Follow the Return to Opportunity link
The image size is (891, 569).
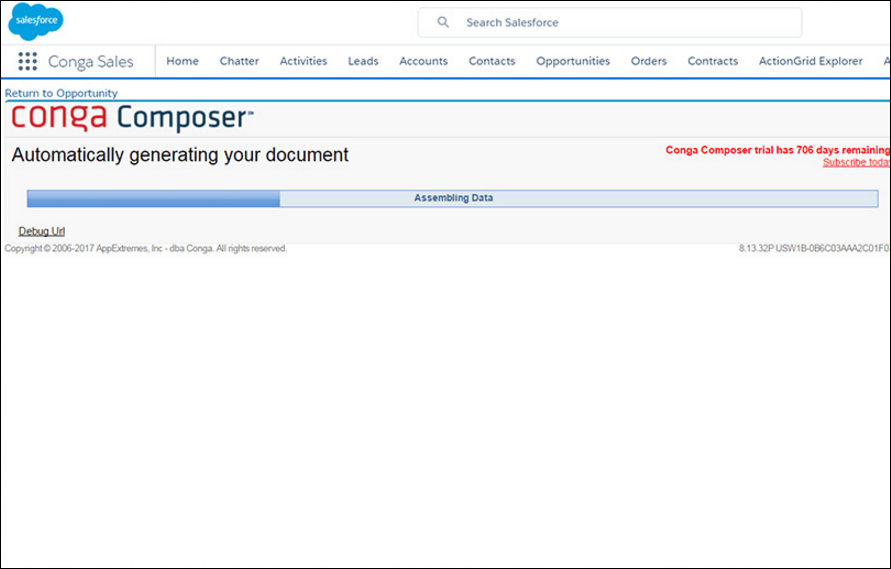pos(61,93)
